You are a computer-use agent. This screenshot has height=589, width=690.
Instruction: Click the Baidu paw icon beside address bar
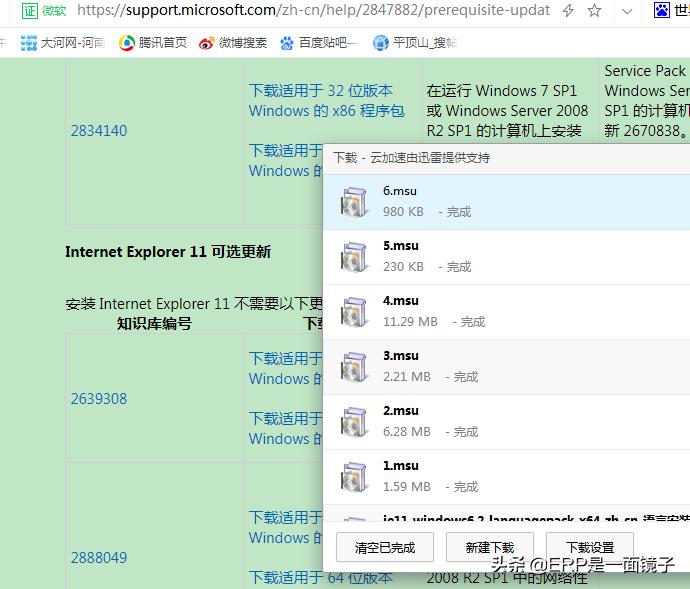[661, 10]
